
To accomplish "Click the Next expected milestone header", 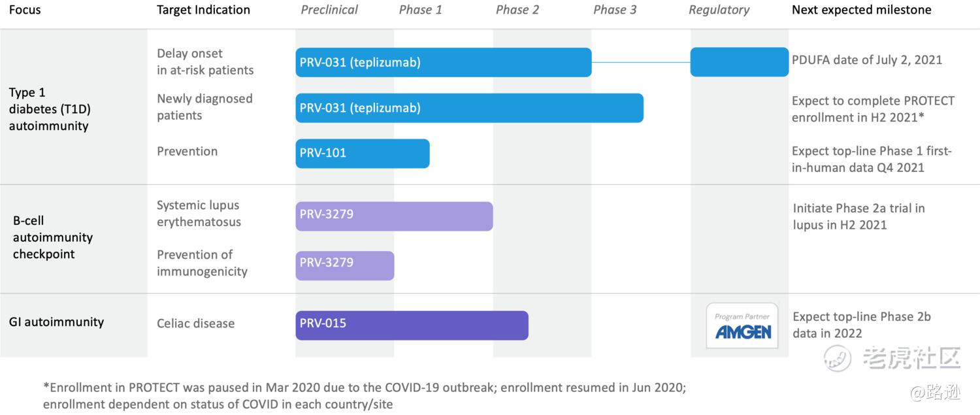I will [861, 10].
